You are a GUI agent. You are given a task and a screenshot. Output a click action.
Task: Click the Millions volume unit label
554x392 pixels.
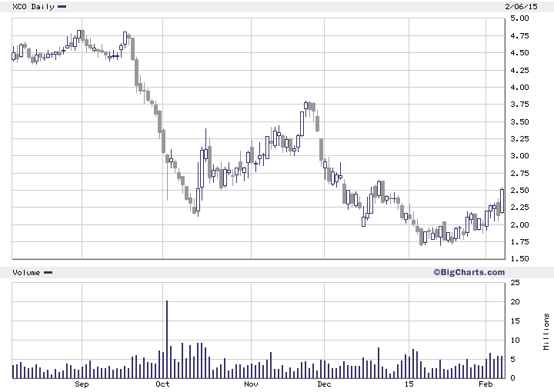[x=546, y=332]
